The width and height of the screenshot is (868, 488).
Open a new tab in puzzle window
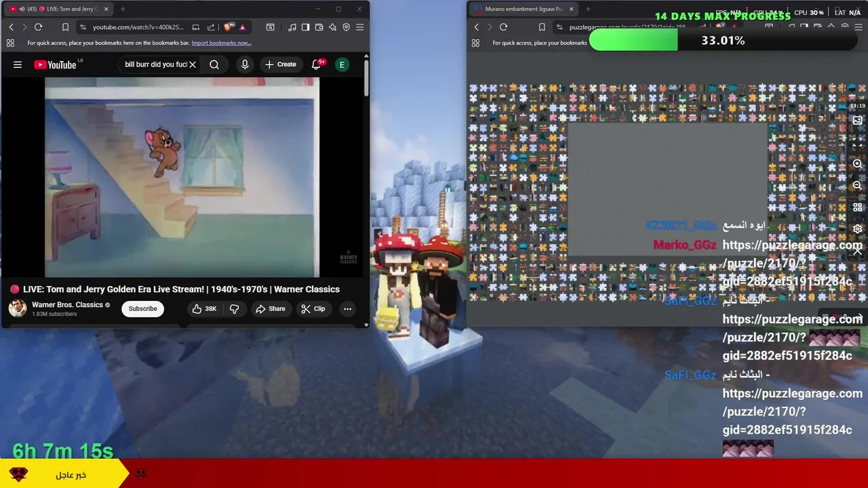[x=588, y=9]
